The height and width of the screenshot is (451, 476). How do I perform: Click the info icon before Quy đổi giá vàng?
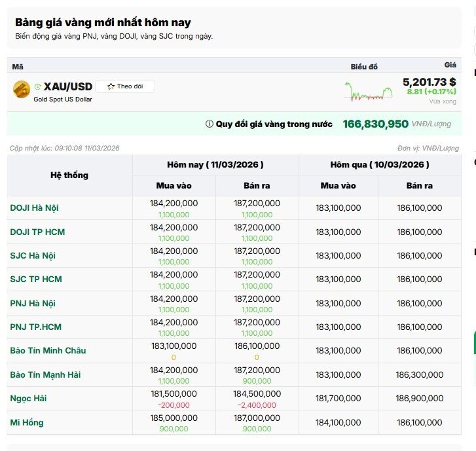(209, 124)
